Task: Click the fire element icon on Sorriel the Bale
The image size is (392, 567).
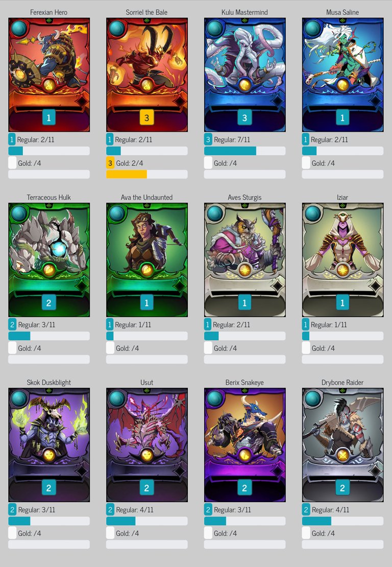Action: click(x=146, y=85)
